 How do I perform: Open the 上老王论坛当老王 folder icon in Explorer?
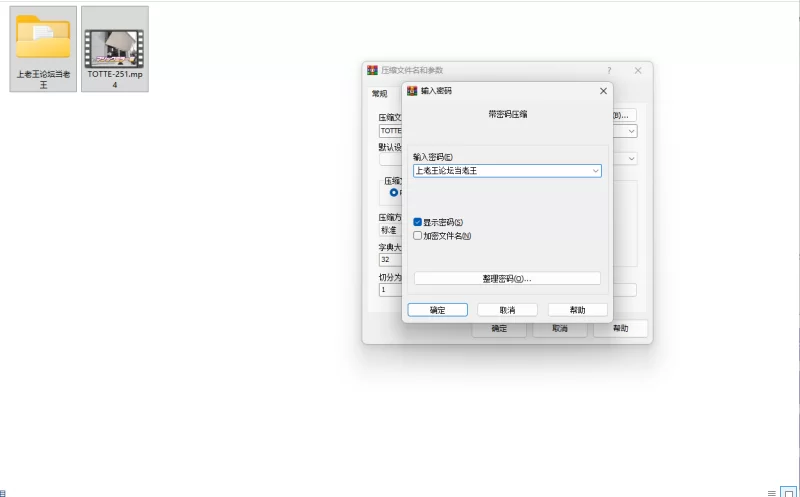point(43,37)
